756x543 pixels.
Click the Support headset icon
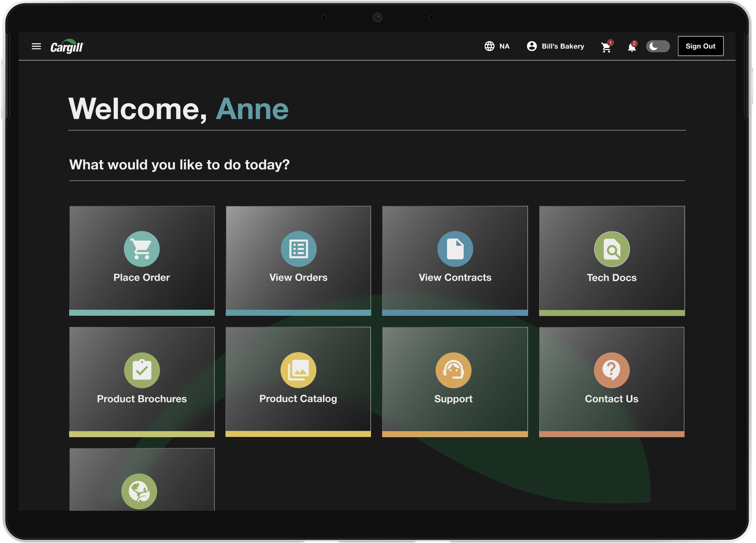pyautogui.click(x=453, y=370)
